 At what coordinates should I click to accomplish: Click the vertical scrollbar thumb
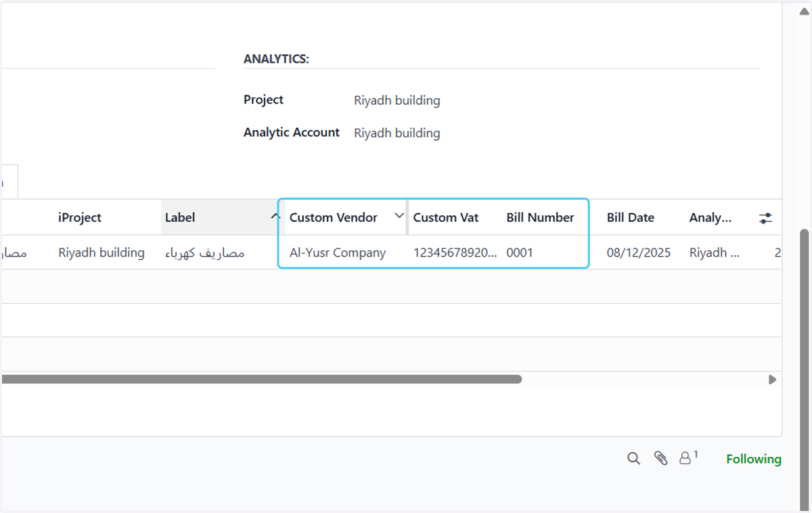[x=804, y=369]
